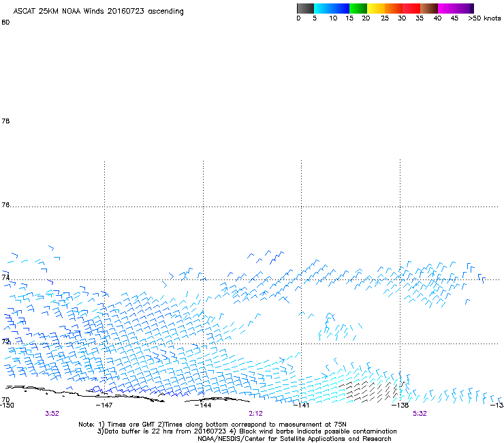
Task: Click the longitude label '-144'
Action: 203,405
